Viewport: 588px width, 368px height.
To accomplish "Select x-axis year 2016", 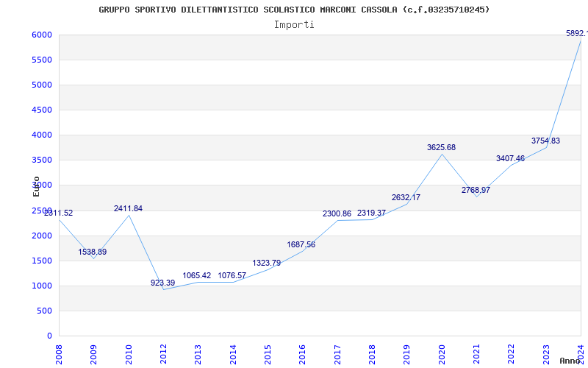I will pos(303,355).
